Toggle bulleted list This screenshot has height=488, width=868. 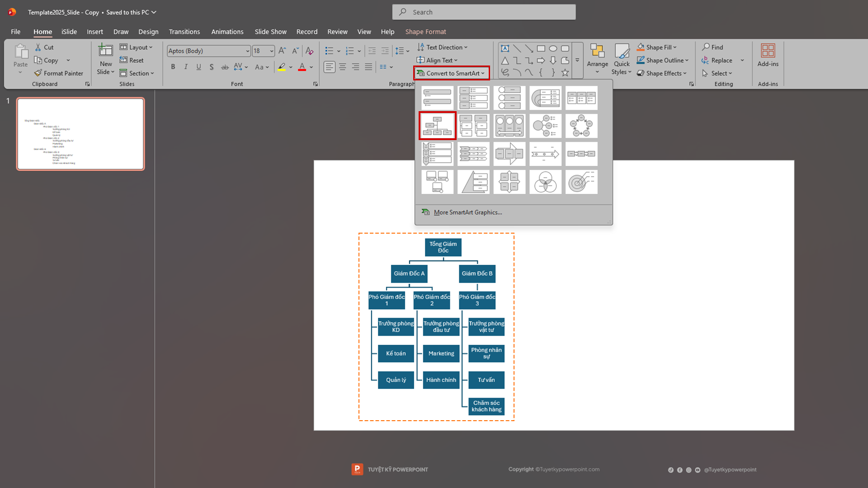coord(329,51)
